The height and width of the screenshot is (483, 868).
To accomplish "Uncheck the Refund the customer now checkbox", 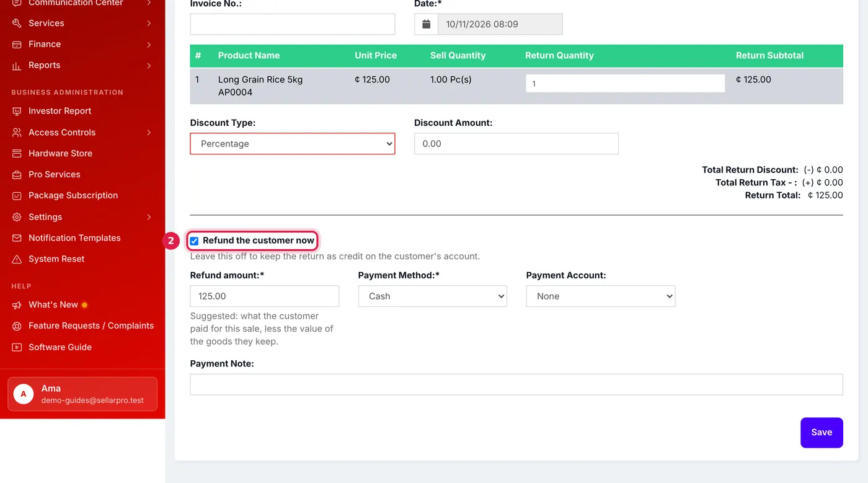I will click(x=194, y=241).
